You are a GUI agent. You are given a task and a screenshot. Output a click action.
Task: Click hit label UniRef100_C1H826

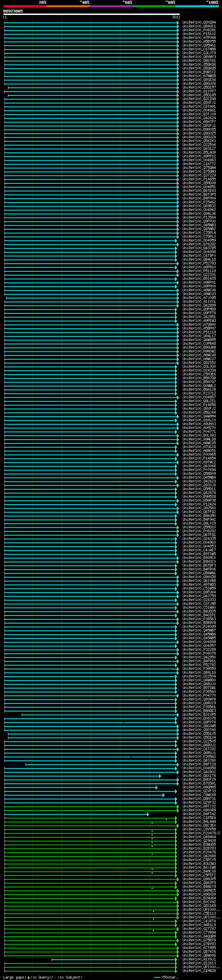coord(199,971)
